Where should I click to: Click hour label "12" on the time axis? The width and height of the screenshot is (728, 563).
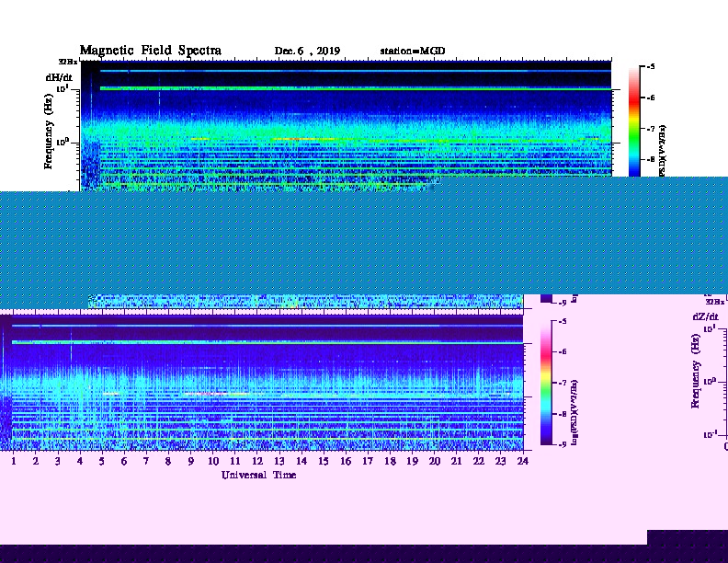point(257,461)
